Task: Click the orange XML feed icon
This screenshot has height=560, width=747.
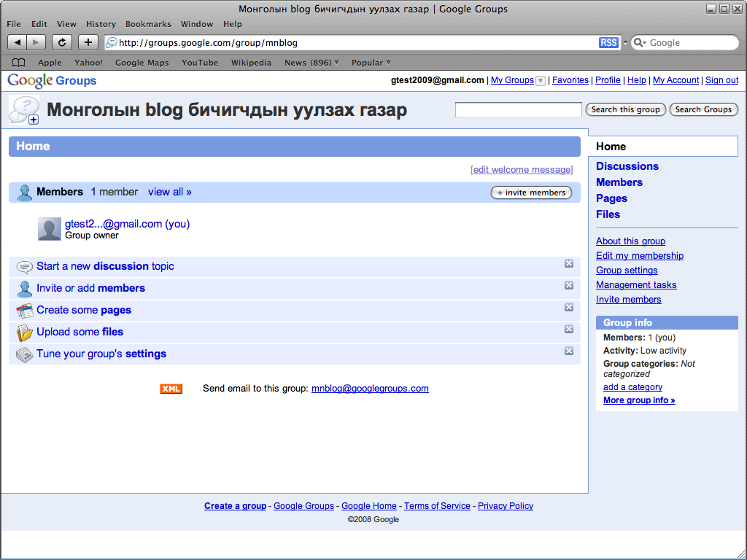Action: click(x=171, y=389)
